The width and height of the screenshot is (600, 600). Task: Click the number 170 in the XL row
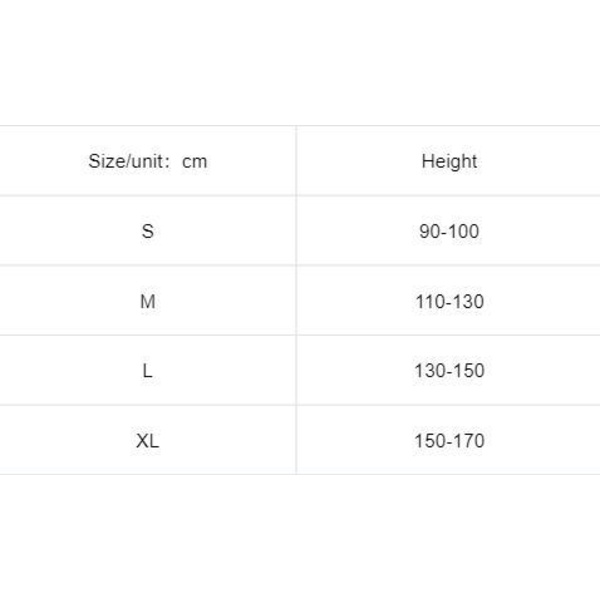469,441
